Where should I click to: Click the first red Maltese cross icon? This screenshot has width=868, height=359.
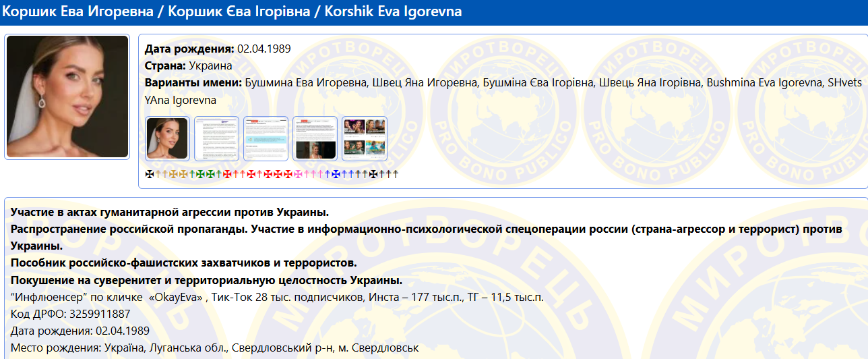226,174
